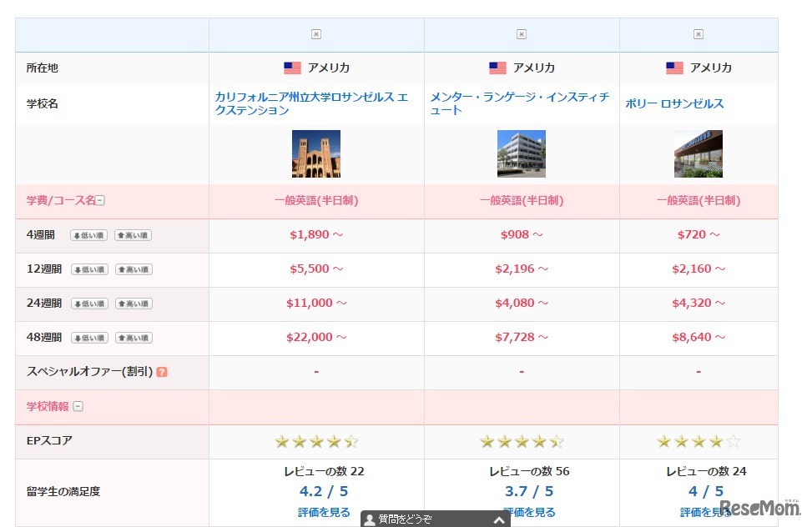Sort 48週間 prices with the 高い順 arrow icon
812x527 pixels.
point(134,338)
